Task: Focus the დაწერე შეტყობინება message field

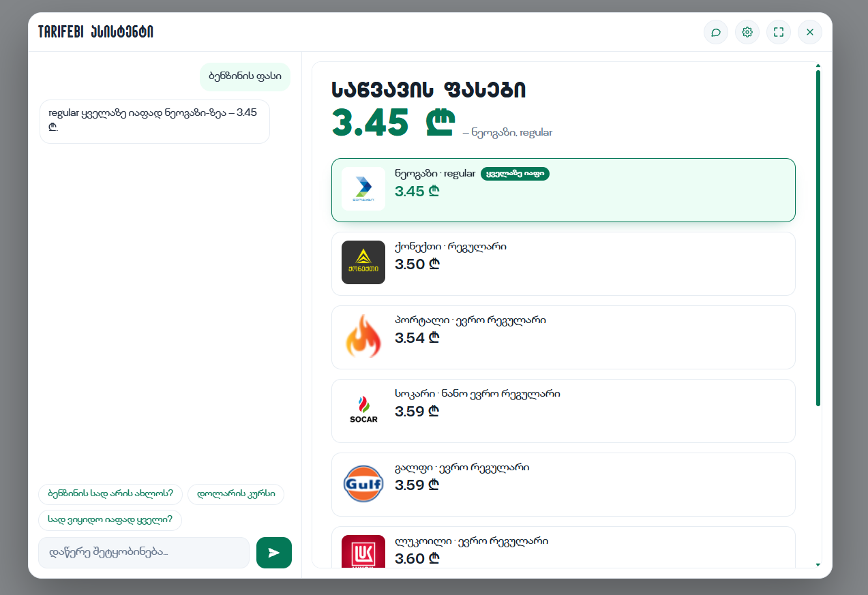Action: click(x=144, y=553)
